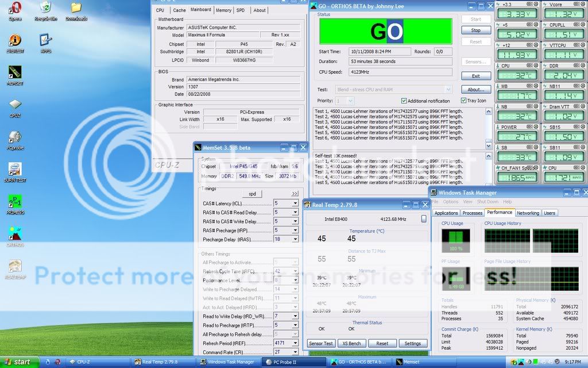
Task: Launch the MEMSET desktop shortcut
Action: click(15, 75)
